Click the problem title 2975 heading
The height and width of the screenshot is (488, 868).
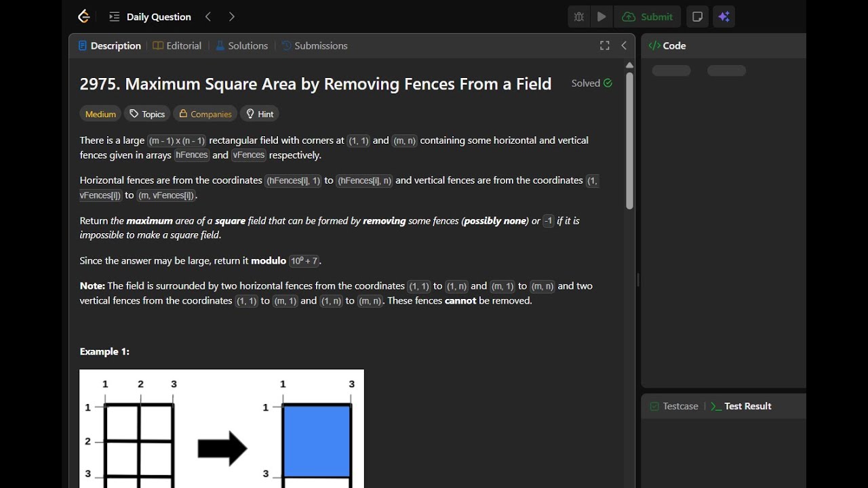pyautogui.click(x=315, y=84)
